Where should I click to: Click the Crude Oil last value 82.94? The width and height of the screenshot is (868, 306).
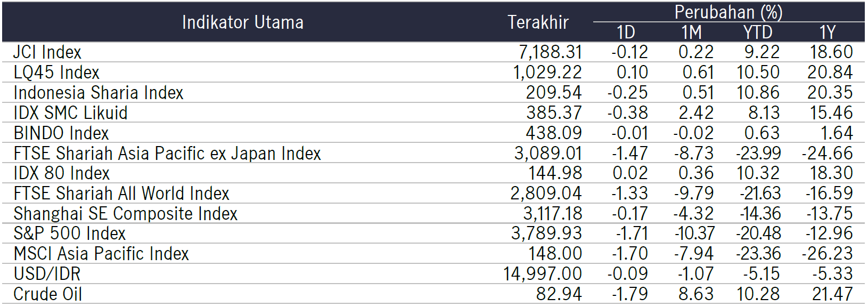(x=559, y=294)
